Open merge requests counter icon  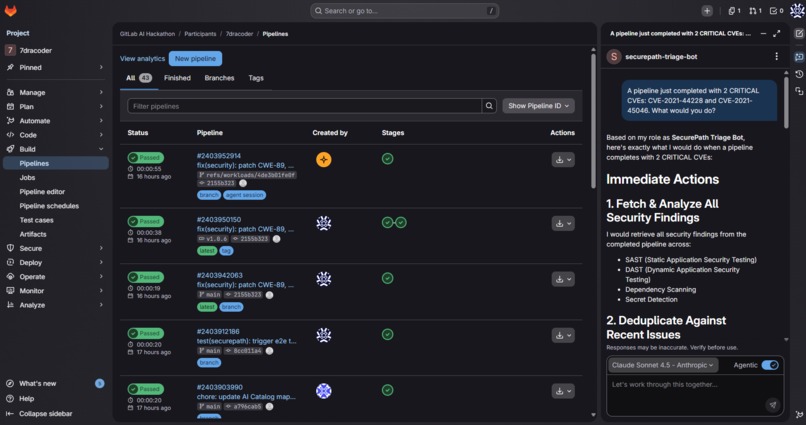pyautogui.click(x=755, y=11)
